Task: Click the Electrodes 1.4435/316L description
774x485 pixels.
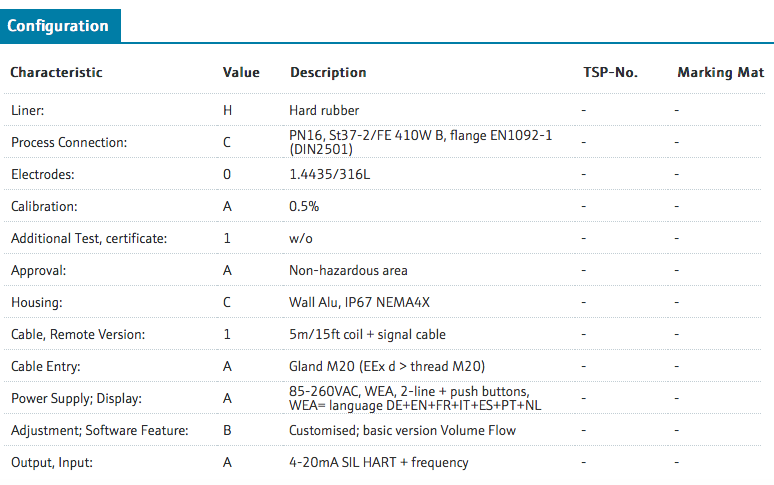Action: tap(329, 174)
